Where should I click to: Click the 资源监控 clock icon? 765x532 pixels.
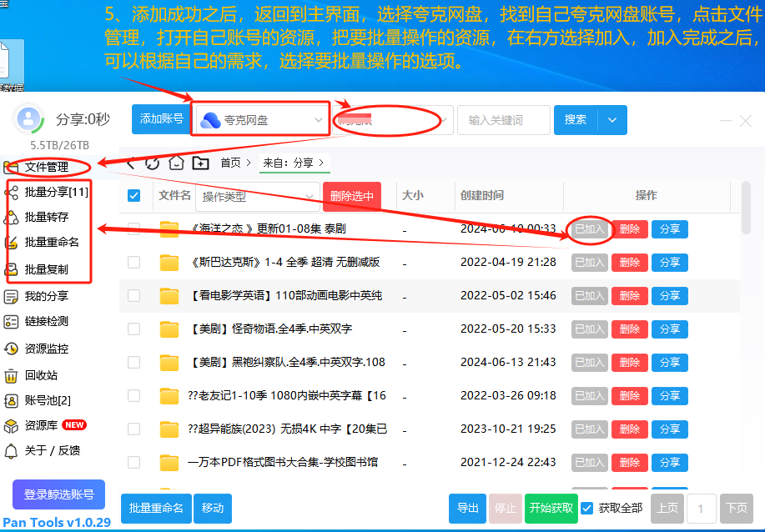tap(11, 349)
